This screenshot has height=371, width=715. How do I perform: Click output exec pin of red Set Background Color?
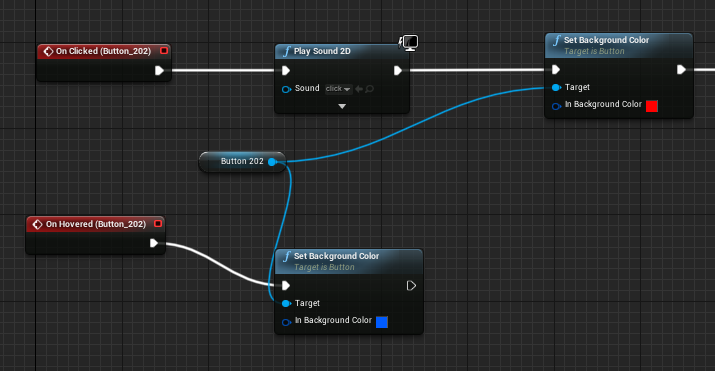point(681,70)
